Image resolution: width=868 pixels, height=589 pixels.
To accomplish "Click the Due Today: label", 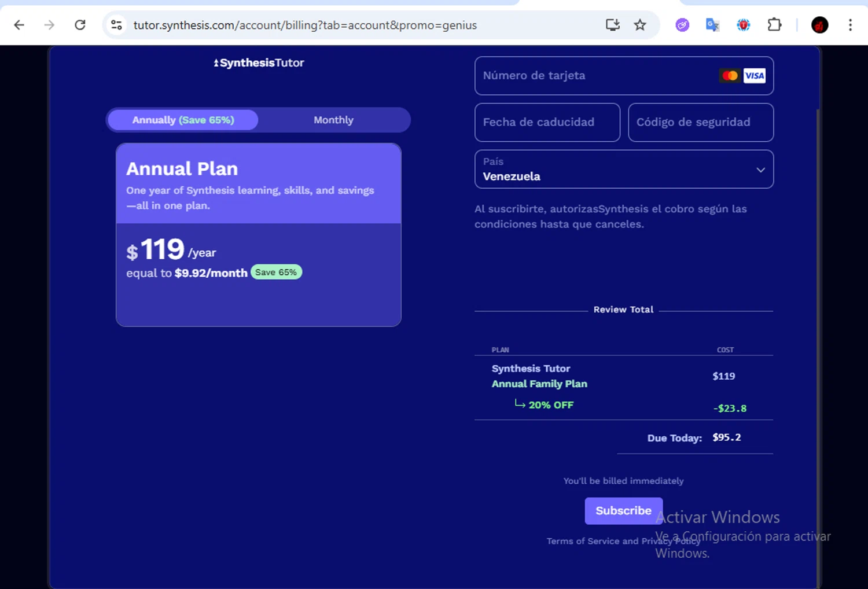I will click(674, 438).
